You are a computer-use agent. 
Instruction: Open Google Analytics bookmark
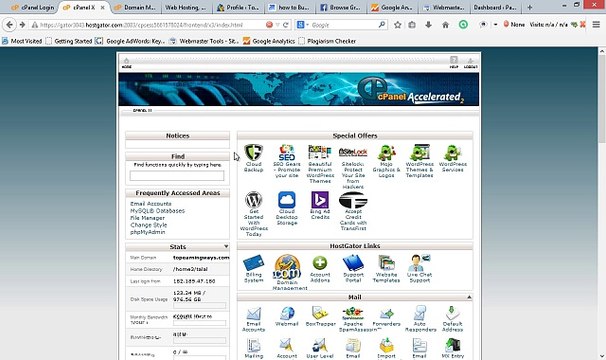(269, 41)
